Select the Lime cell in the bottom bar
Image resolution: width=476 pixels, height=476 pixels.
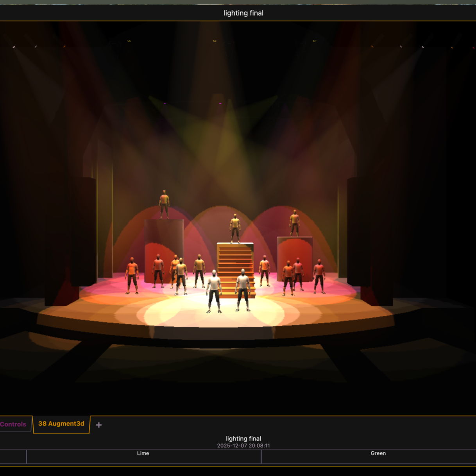point(143,453)
